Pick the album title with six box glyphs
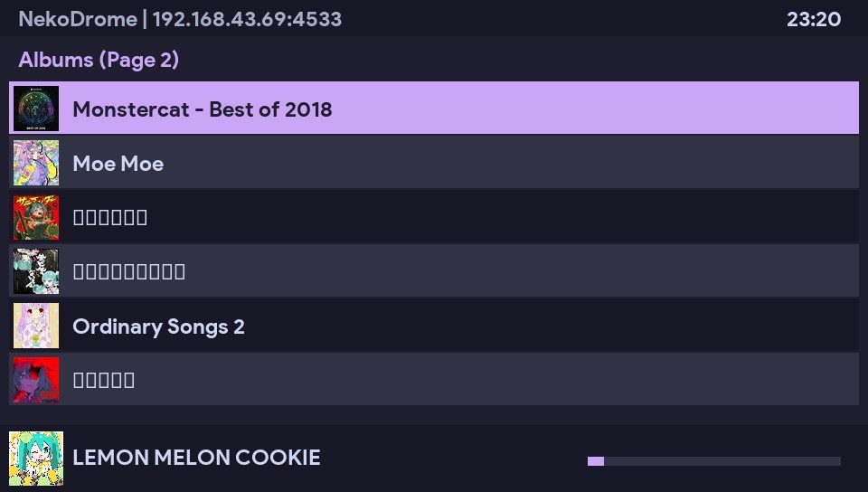The height and width of the screenshot is (492, 868). 104,381
